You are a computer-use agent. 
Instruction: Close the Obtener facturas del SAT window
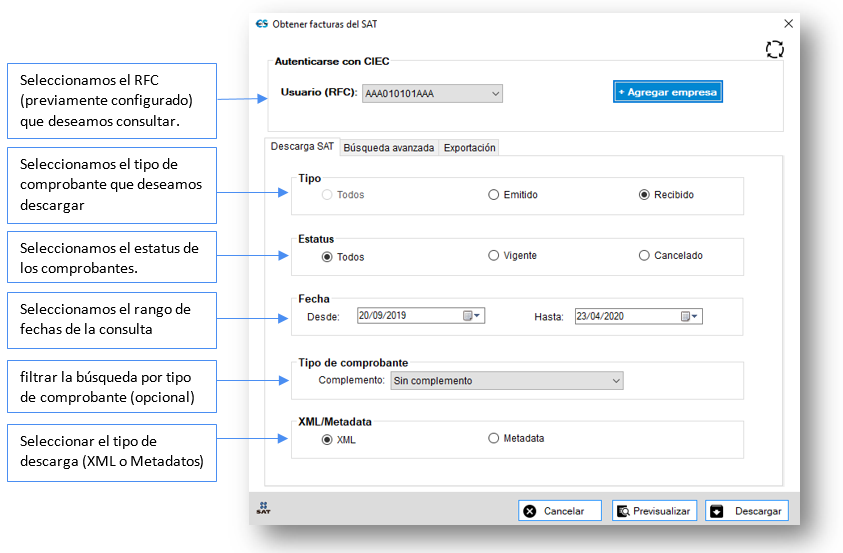[788, 24]
